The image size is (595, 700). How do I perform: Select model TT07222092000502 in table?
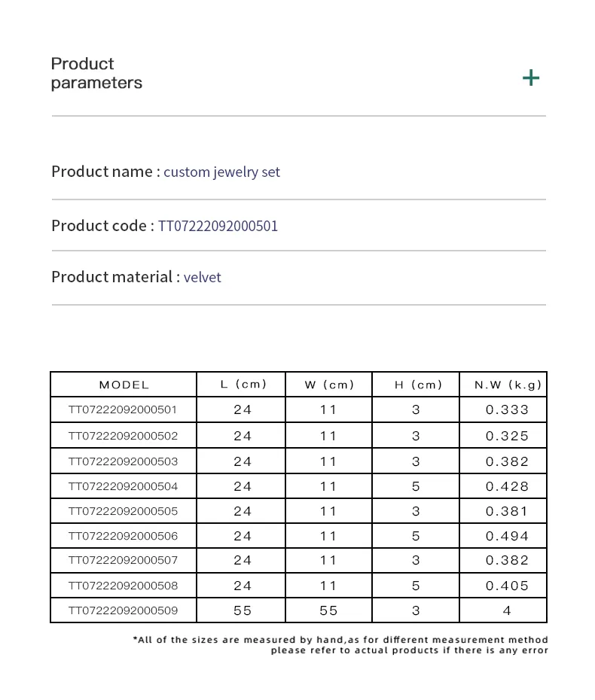pos(123,436)
